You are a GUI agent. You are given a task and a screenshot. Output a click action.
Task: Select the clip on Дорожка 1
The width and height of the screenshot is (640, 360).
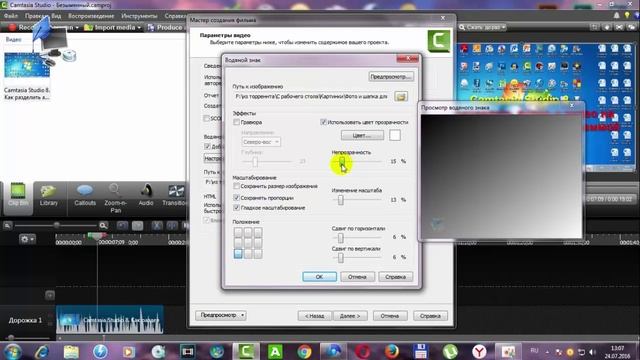click(110, 320)
